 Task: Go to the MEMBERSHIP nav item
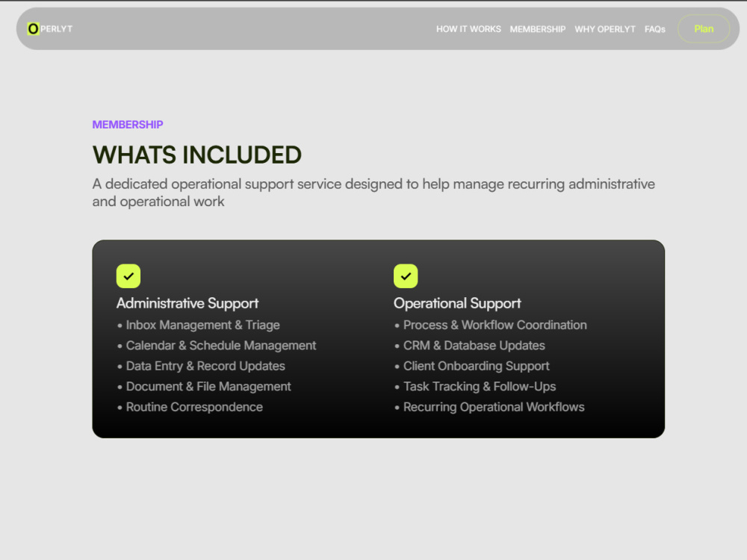(537, 29)
